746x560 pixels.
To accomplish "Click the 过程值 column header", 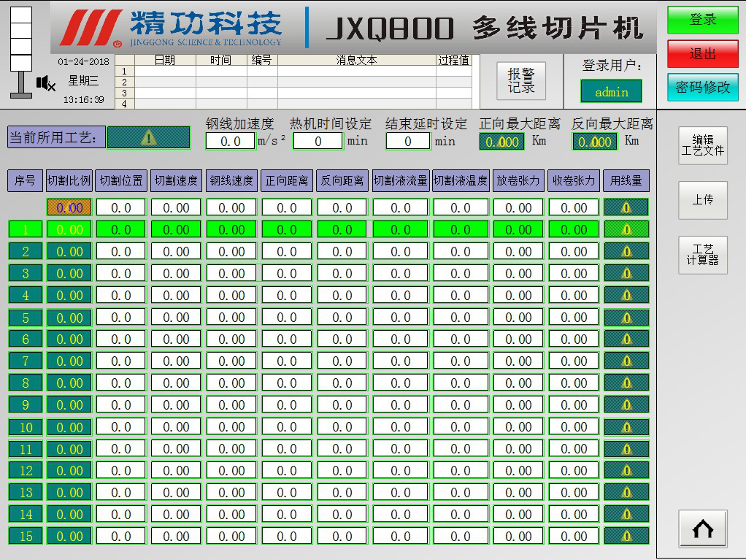I will point(453,60).
